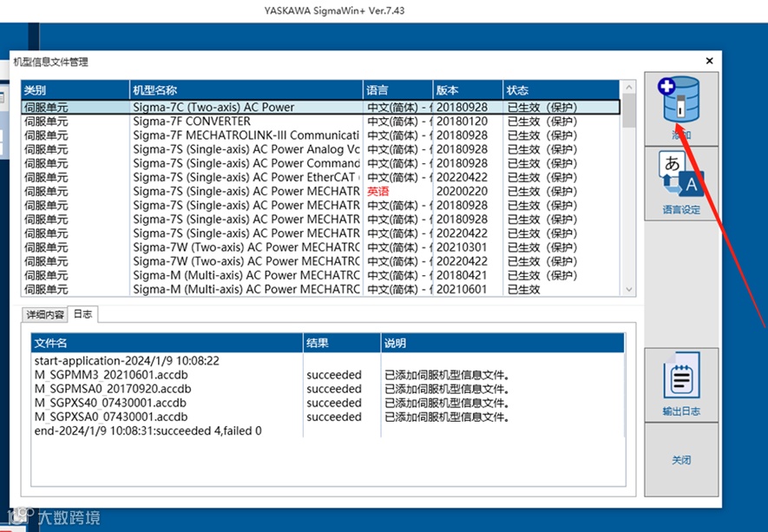Click version cell 20180120

tap(462, 121)
